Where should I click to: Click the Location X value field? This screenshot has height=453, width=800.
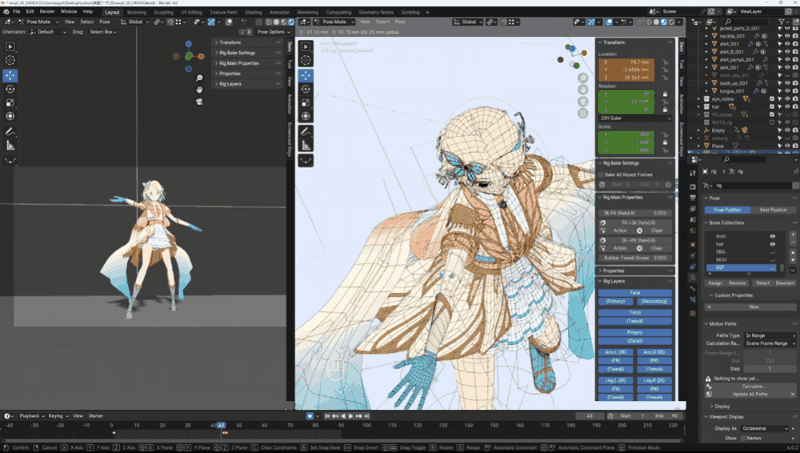[x=626, y=61]
